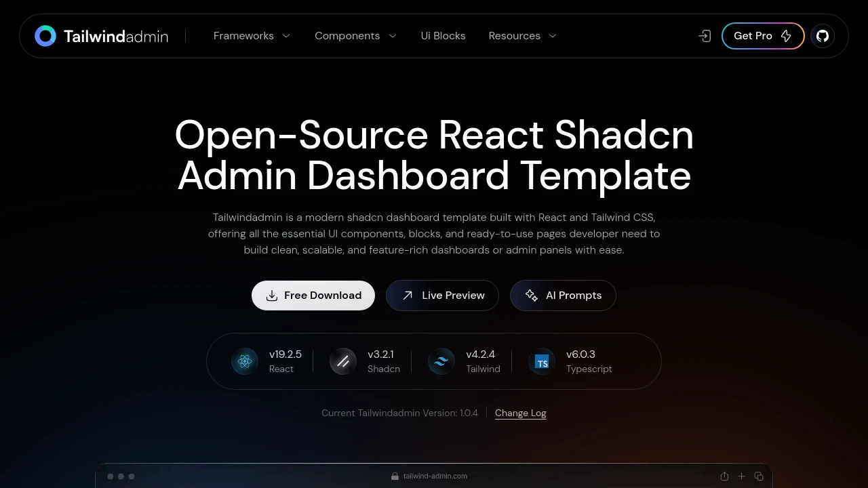
Task: Click the Free Download button
Action: click(313, 296)
